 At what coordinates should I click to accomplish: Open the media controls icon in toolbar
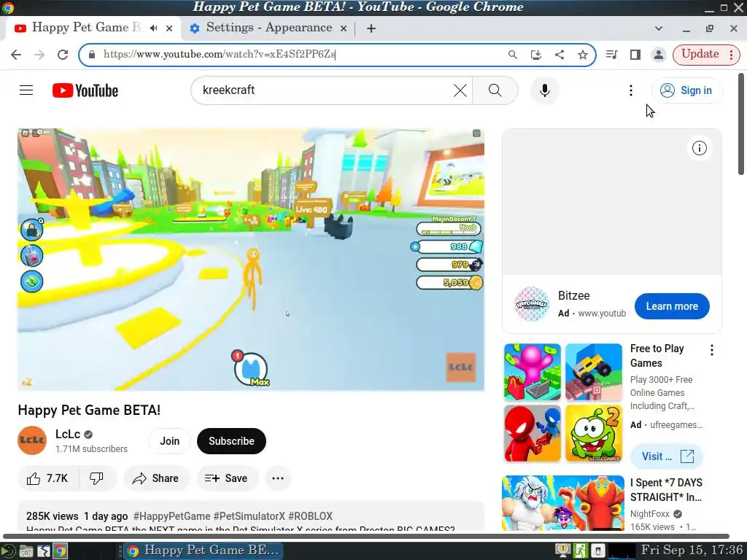point(612,54)
